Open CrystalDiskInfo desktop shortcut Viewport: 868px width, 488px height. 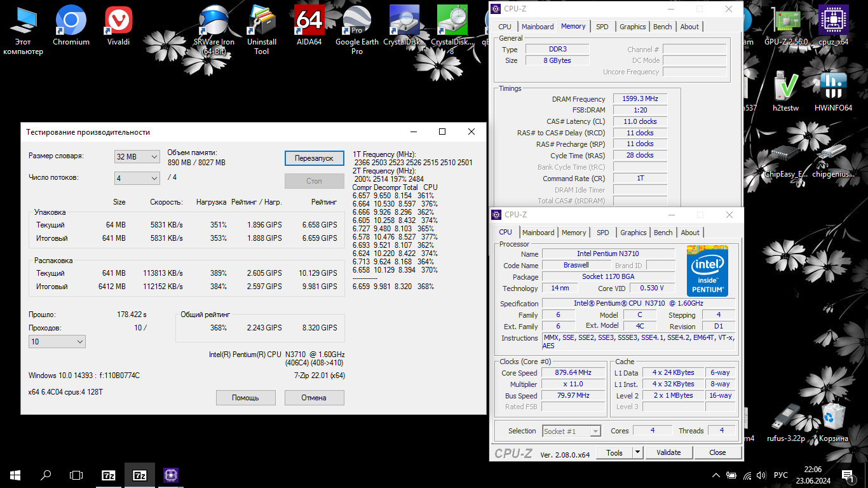coord(405,25)
